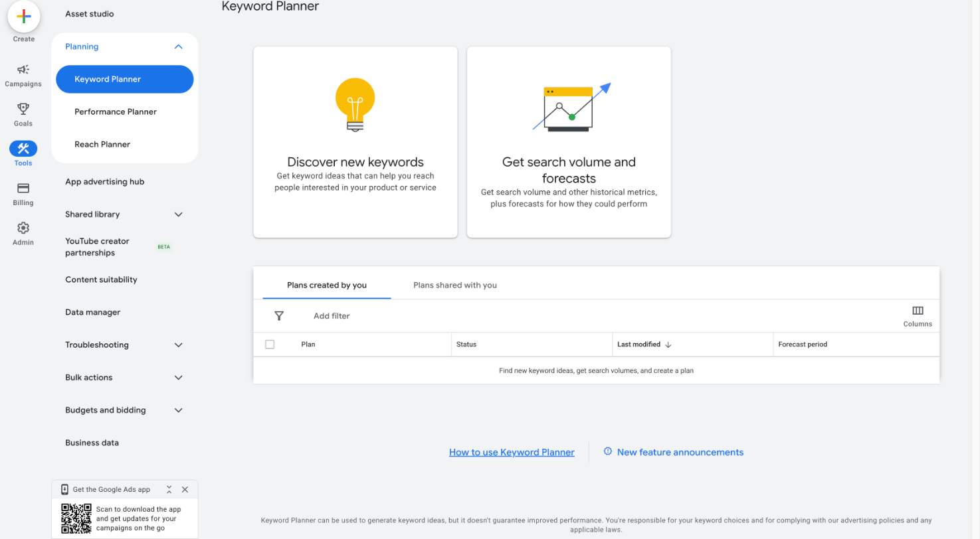980x539 pixels.
Task: Switch to Plans shared with you tab
Action: pos(455,285)
